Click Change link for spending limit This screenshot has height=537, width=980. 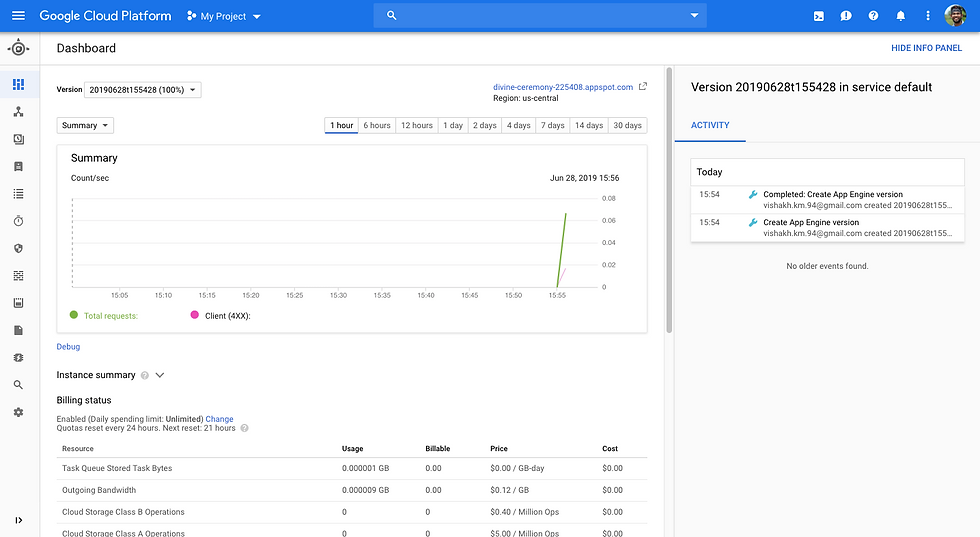219,419
